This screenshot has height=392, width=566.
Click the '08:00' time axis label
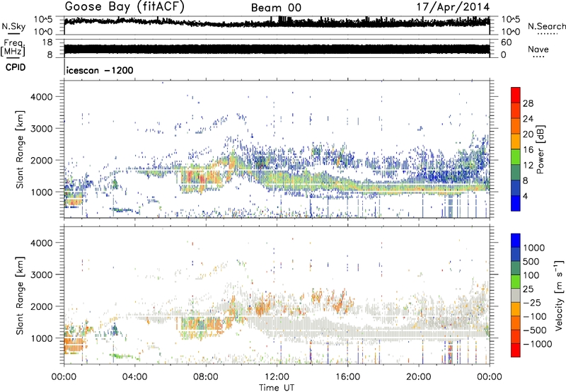(206, 377)
